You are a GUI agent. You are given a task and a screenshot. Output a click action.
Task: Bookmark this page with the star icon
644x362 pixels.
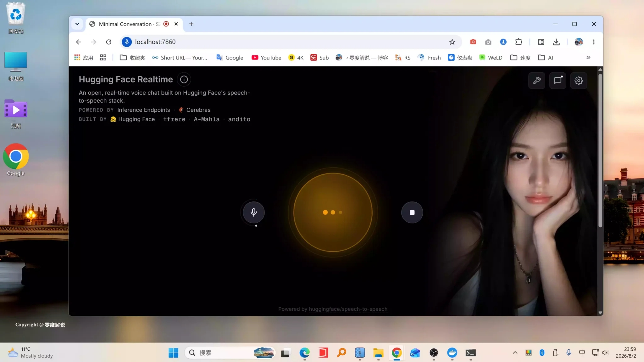tap(452, 42)
